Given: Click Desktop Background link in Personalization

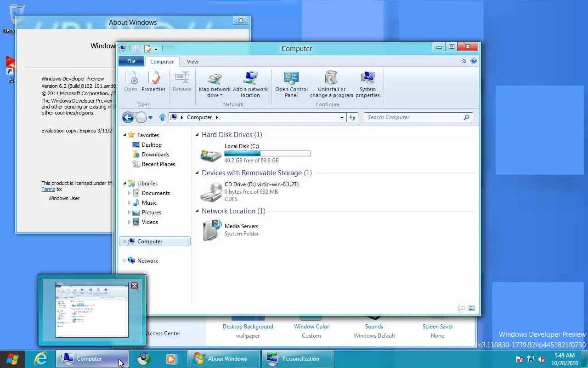Looking at the screenshot, I should pos(248,327).
